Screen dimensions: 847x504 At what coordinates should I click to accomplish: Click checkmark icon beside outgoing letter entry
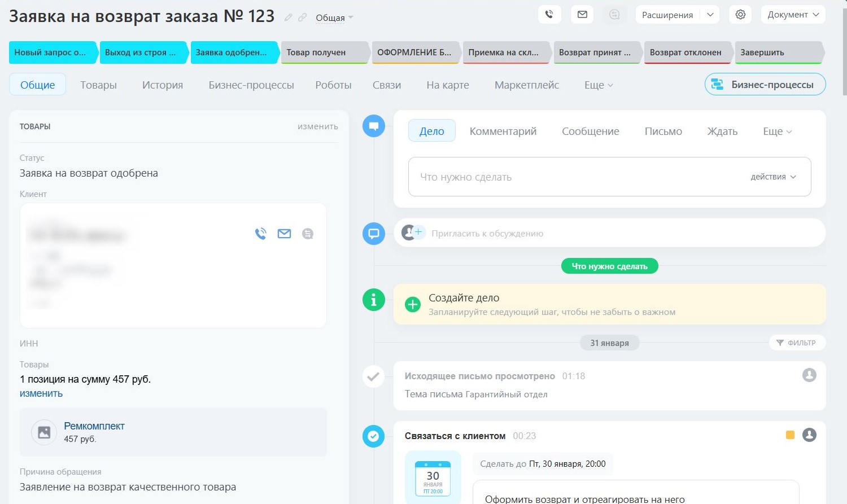[x=373, y=376]
